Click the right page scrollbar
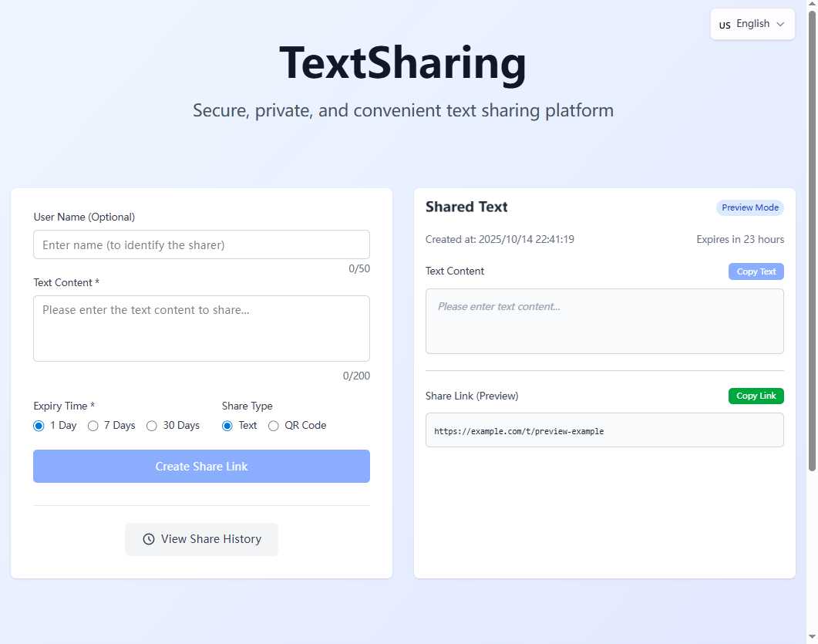Image resolution: width=818 pixels, height=644 pixels. tap(813, 322)
